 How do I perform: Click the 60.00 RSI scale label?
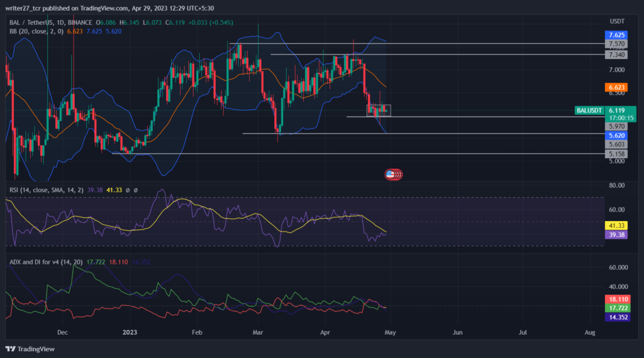point(616,210)
